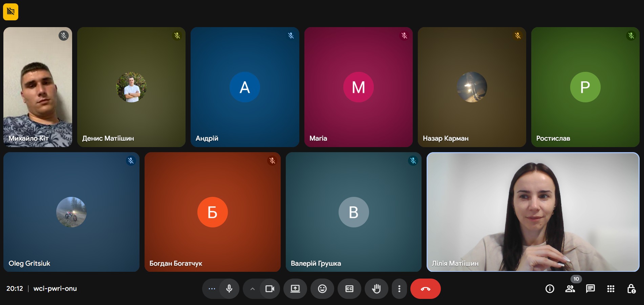This screenshot has width=644, height=305.
Task: Open the participants people panel
Action: click(x=570, y=289)
